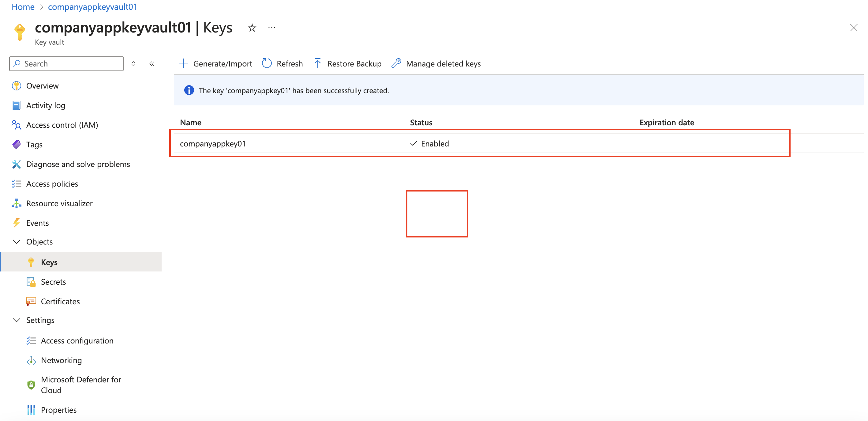
Task: Click the purple Tags icon
Action: click(x=16, y=145)
